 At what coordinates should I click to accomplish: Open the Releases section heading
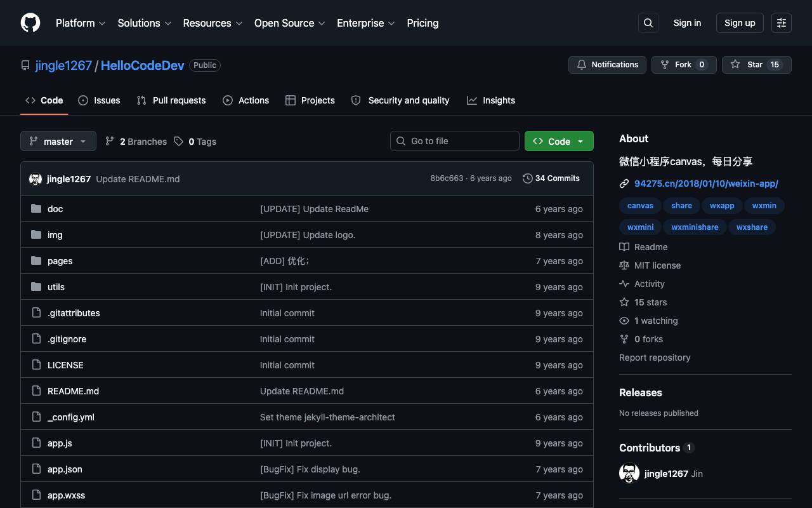641,392
